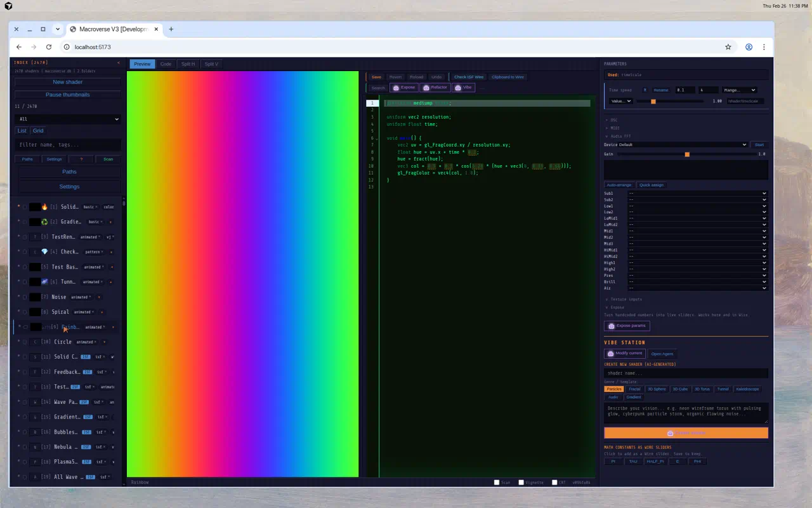
Task: Tick the checkbox on the Solid [1] row
Action: click(25, 207)
